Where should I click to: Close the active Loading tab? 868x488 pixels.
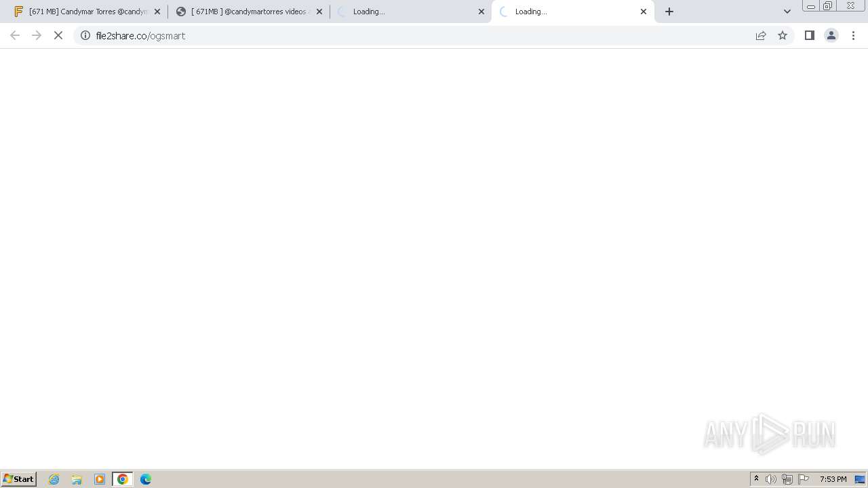coord(644,12)
